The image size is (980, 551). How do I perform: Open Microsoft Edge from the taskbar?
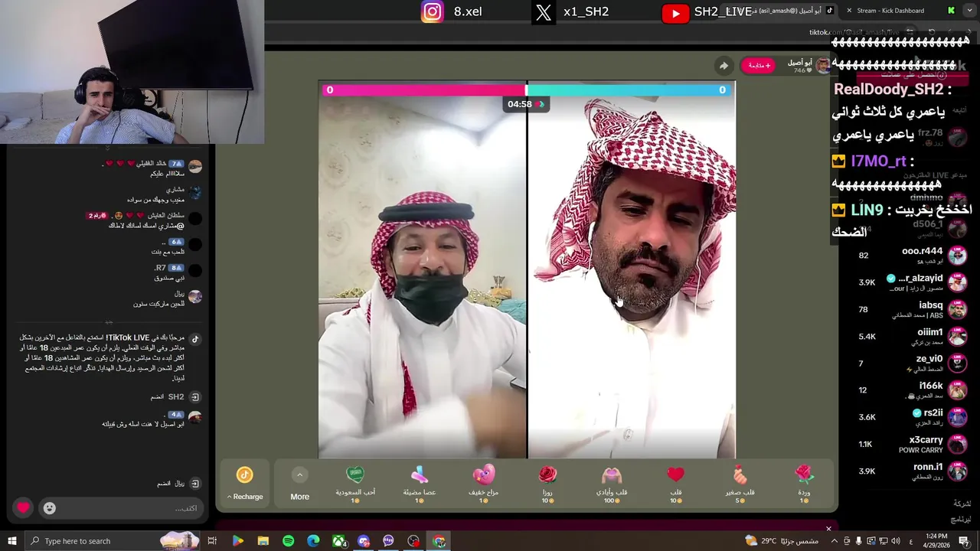tap(313, 541)
